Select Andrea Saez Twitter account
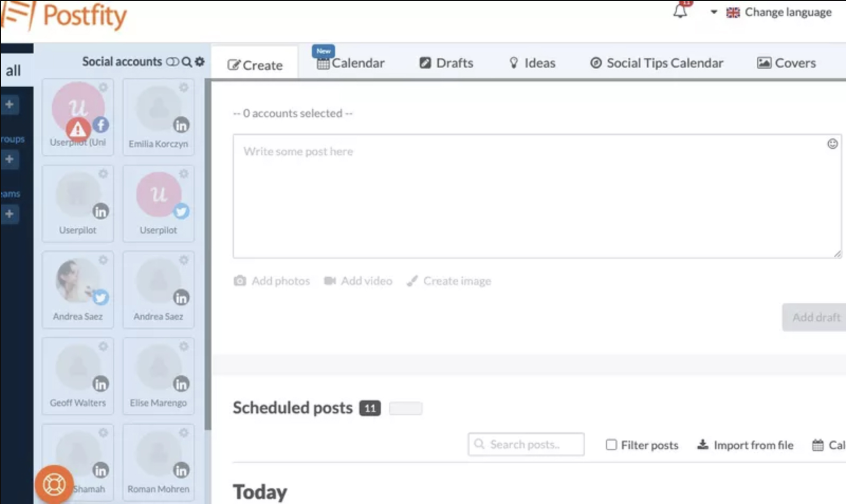The image size is (846, 504). pos(78,290)
